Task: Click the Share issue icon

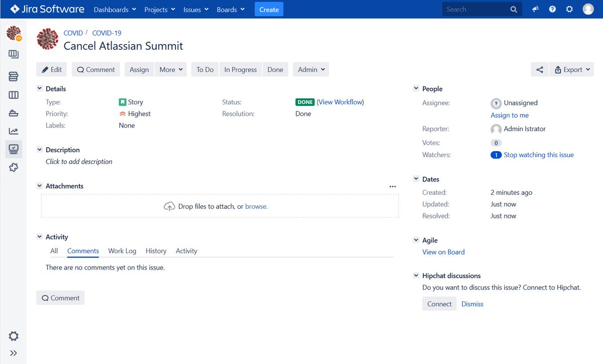Action: [539, 70]
